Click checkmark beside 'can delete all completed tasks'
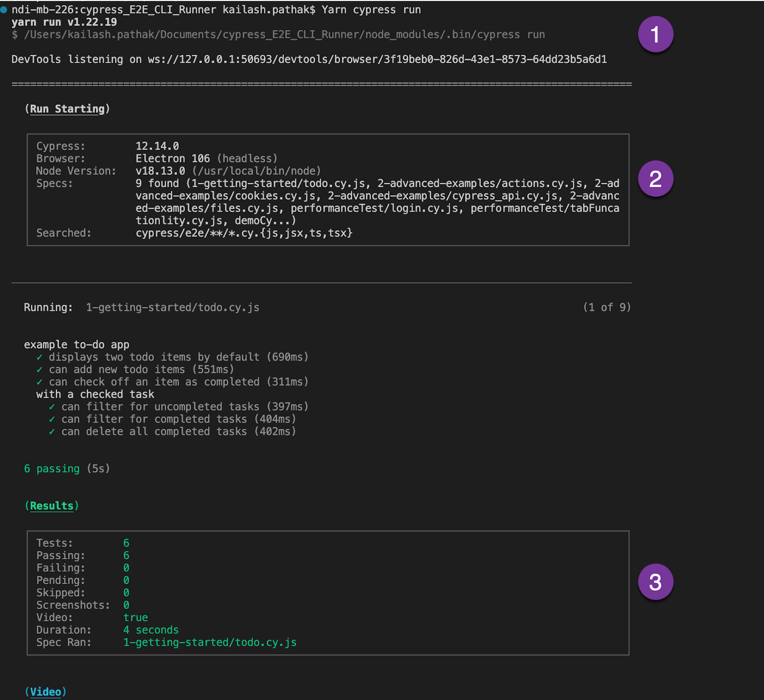Viewport: 764px width, 700px height. tap(52, 432)
